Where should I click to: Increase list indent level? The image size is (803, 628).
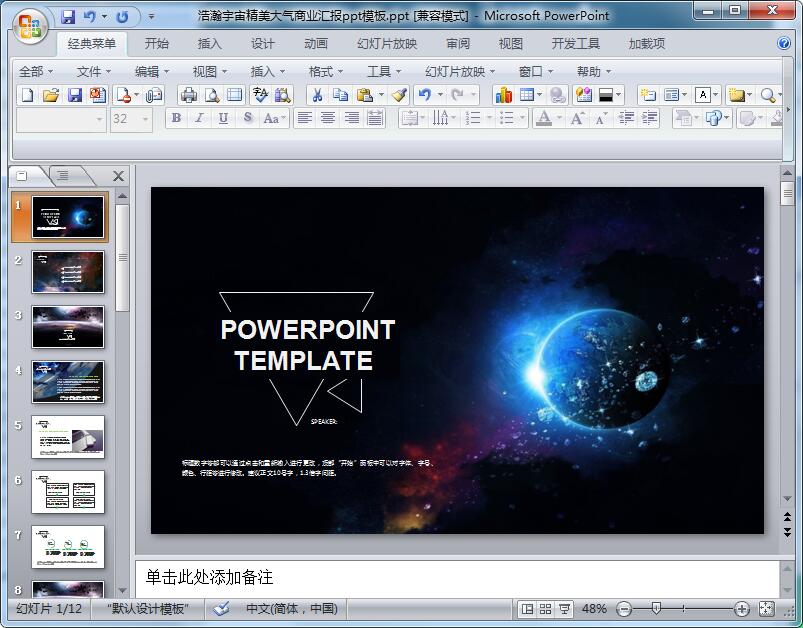click(649, 118)
